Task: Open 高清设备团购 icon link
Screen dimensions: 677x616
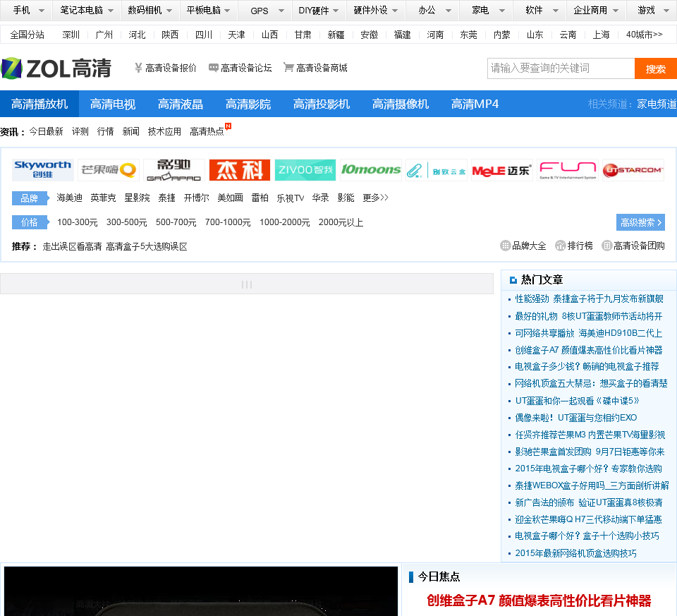Action: (x=633, y=246)
